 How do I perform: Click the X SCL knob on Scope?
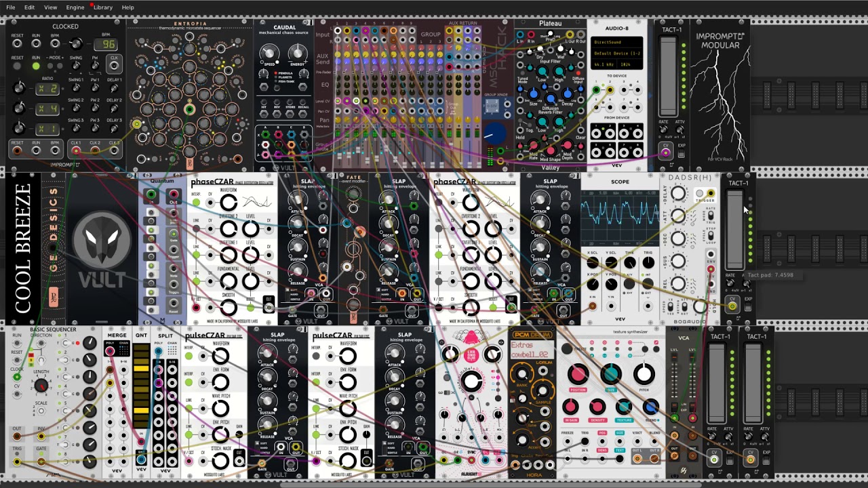[593, 263]
